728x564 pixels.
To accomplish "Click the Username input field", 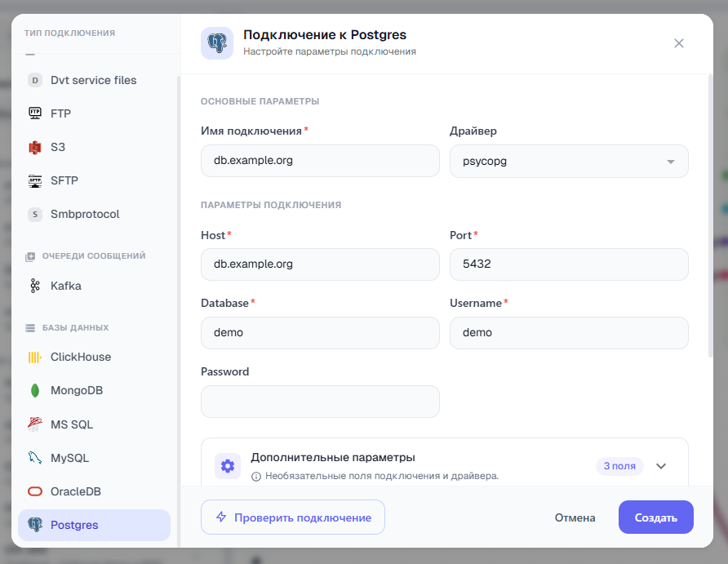I will (569, 333).
